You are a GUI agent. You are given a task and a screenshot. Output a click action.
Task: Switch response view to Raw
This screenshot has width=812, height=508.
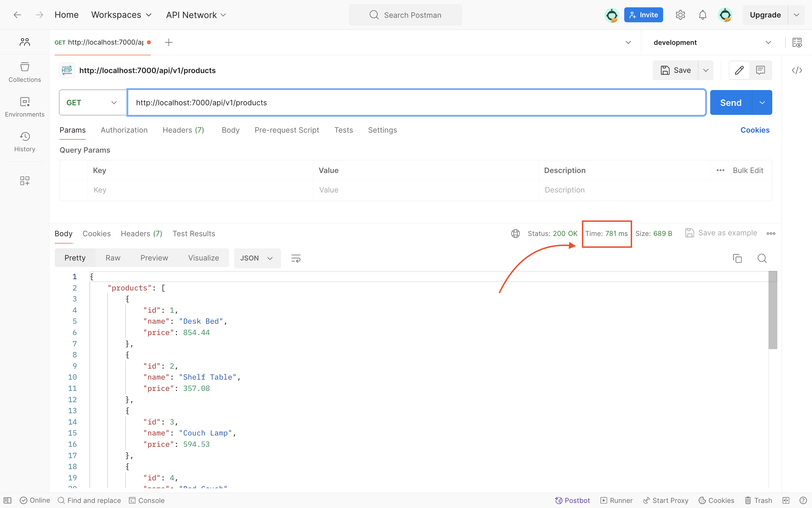[x=113, y=258]
